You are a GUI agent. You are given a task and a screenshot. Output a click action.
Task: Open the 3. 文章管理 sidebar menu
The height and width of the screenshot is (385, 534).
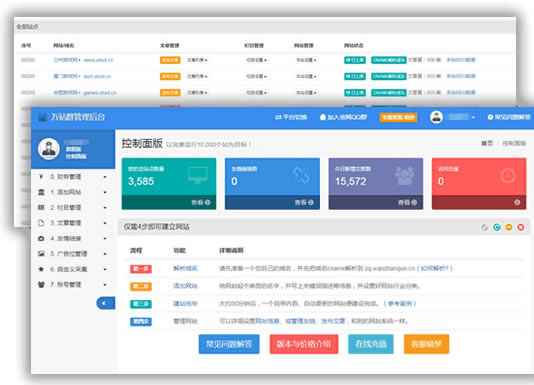[x=73, y=223]
